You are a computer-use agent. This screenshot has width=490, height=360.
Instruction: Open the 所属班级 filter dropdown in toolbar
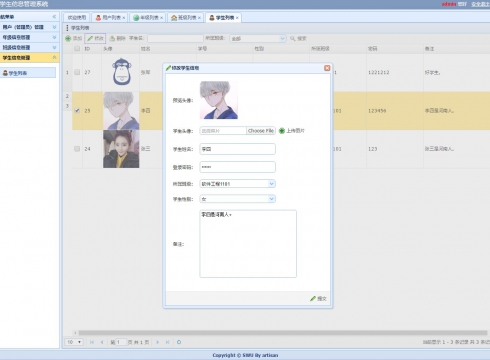tap(282, 39)
